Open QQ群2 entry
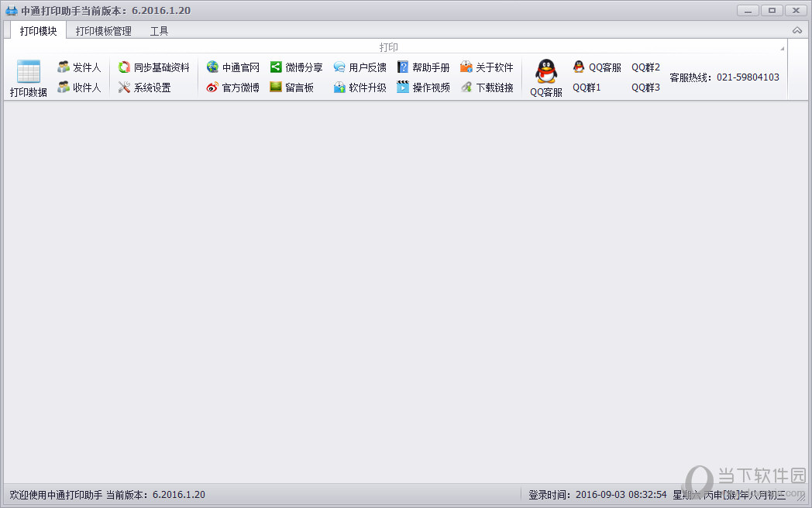 click(645, 67)
